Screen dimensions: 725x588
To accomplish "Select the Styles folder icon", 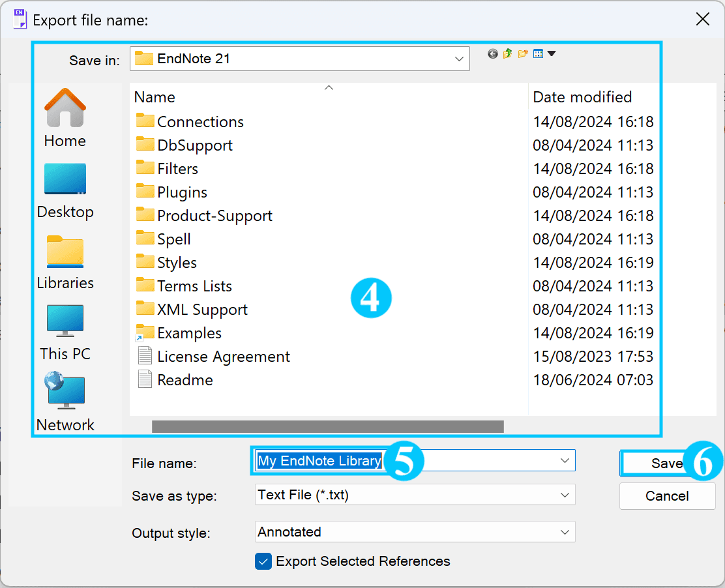I will [x=145, y=261].
